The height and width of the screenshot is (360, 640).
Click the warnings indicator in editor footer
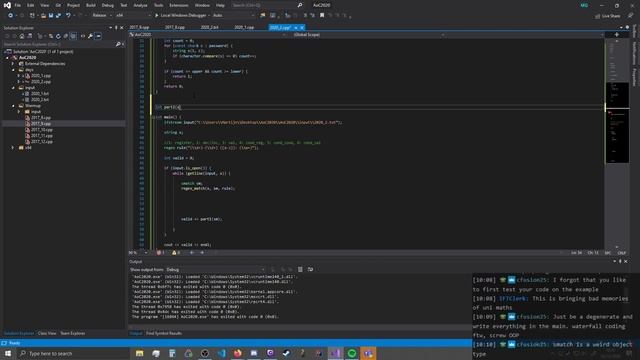pyautogui.click(x=176, y=253)
